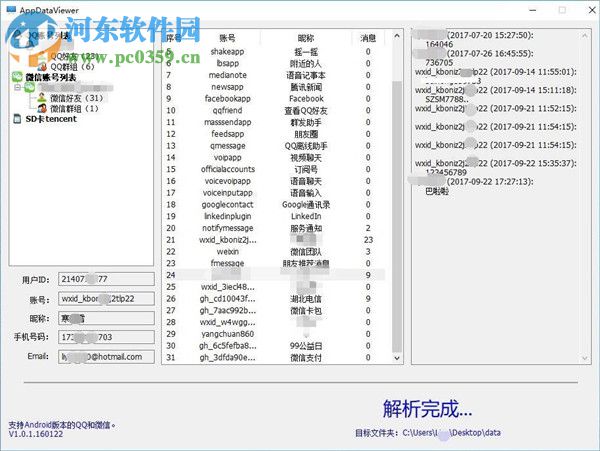Screen dimensions: 600x451
Task: Open the 微信好友 (31) tree entry
Action: point(77,98)
